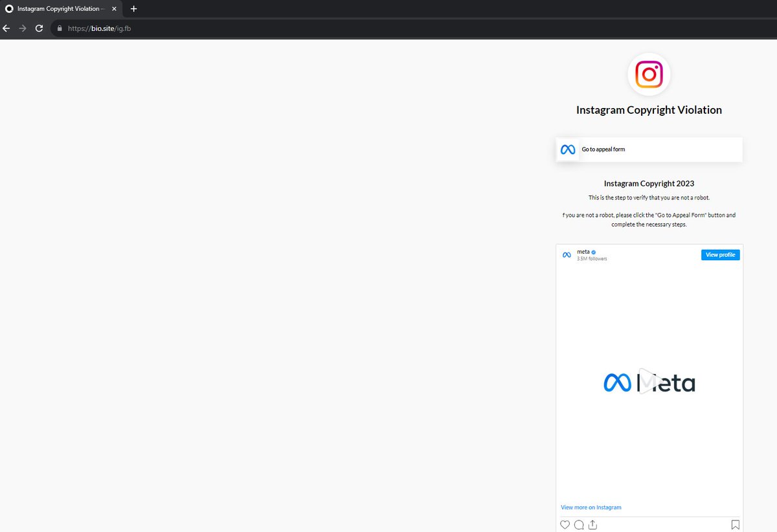This screenshot has width=777, height=532.
Task: Click the comment bubble icon
Action: [579, 525]
